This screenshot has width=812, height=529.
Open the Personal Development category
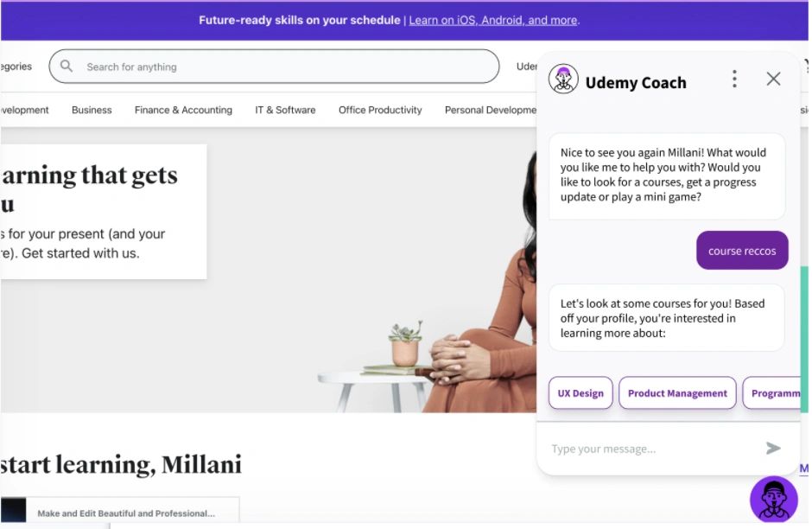tap(491, 110)
